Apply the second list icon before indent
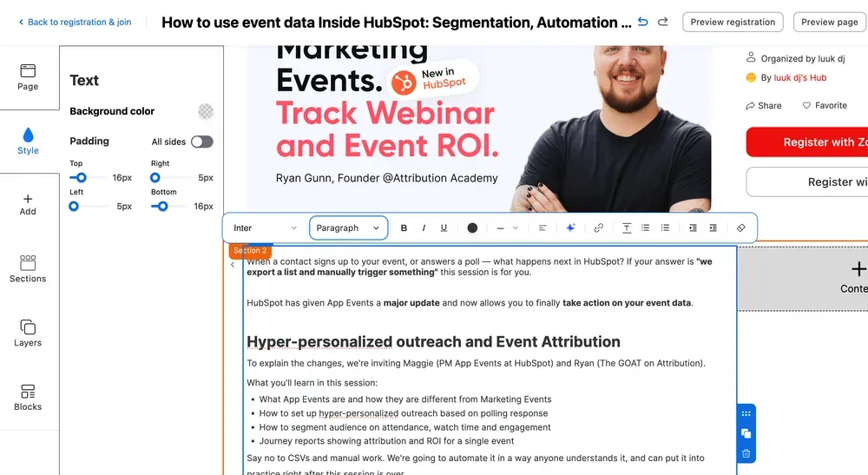 click(x=666, y=228)
